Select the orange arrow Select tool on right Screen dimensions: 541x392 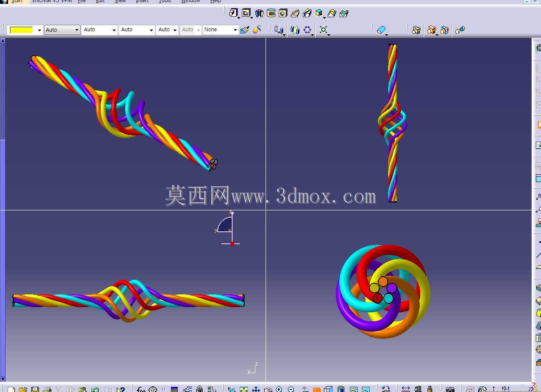click(x=538, y=125)
